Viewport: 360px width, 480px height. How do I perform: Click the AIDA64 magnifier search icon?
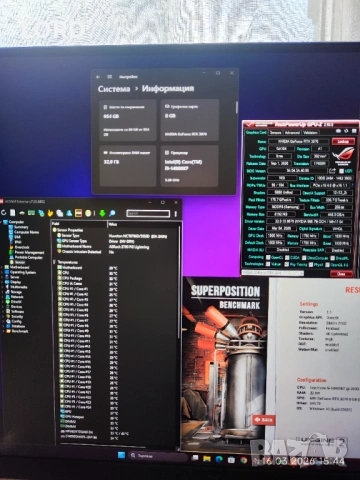click(112, 213)
